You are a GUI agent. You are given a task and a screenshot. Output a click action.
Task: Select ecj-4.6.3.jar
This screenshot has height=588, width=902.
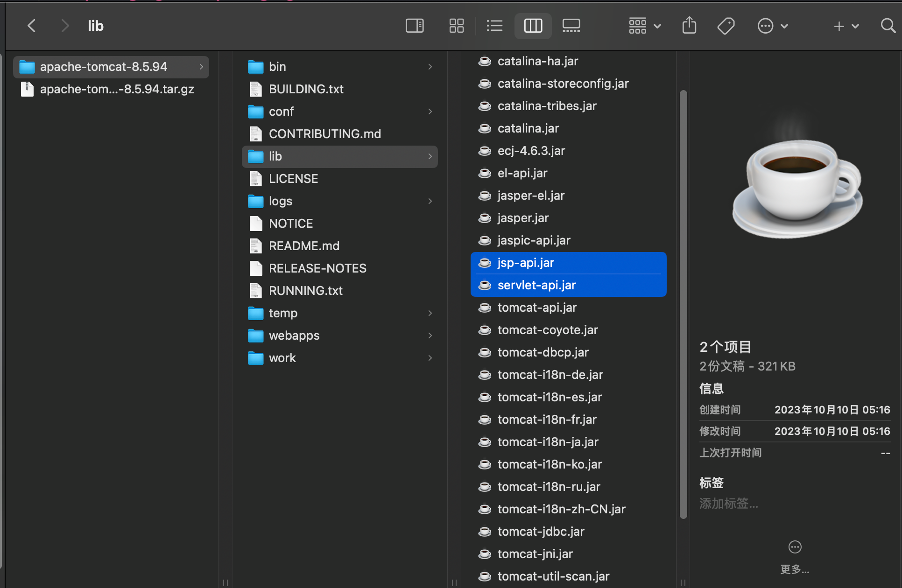pos(569,151)
